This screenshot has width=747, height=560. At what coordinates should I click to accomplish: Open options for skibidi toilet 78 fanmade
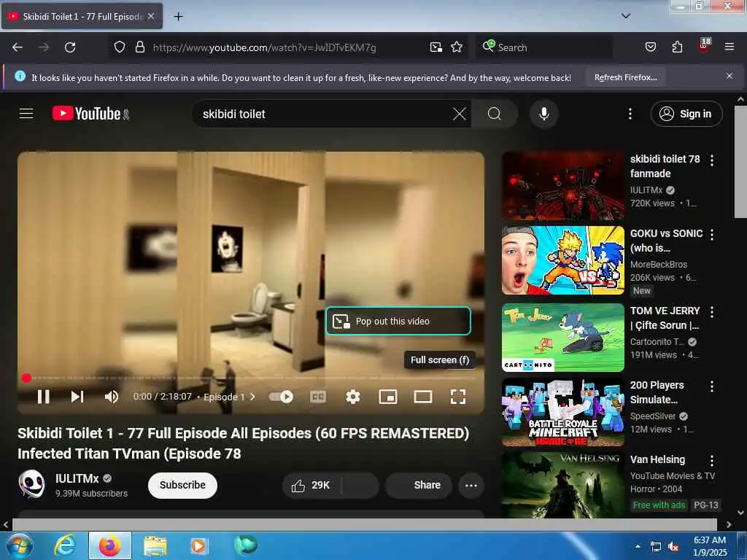(x=712, y=160)
